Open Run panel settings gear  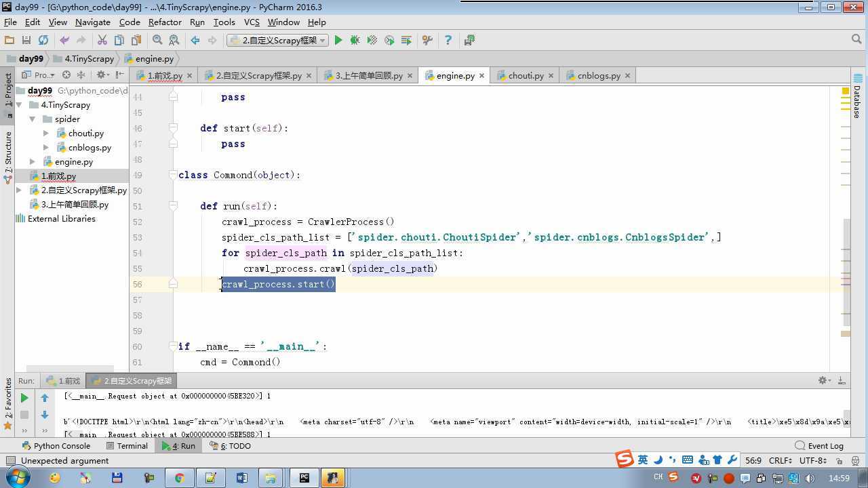point(824,381)
